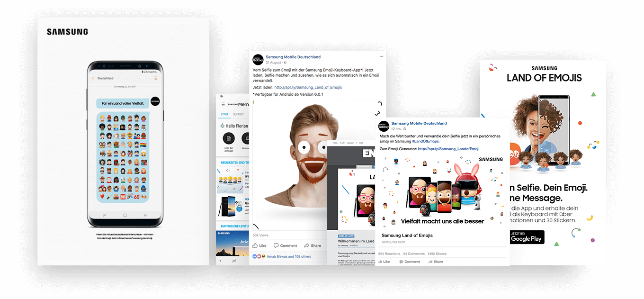
Task: Click the '12 hrs' post timestamp
Action: coord(396,129)
